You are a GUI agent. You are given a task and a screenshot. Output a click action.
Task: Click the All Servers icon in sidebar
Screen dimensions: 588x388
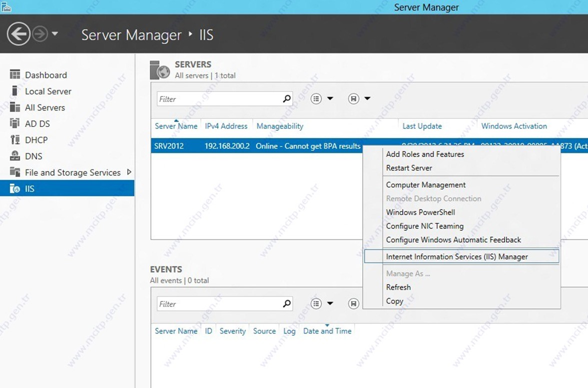pos(15,107)
